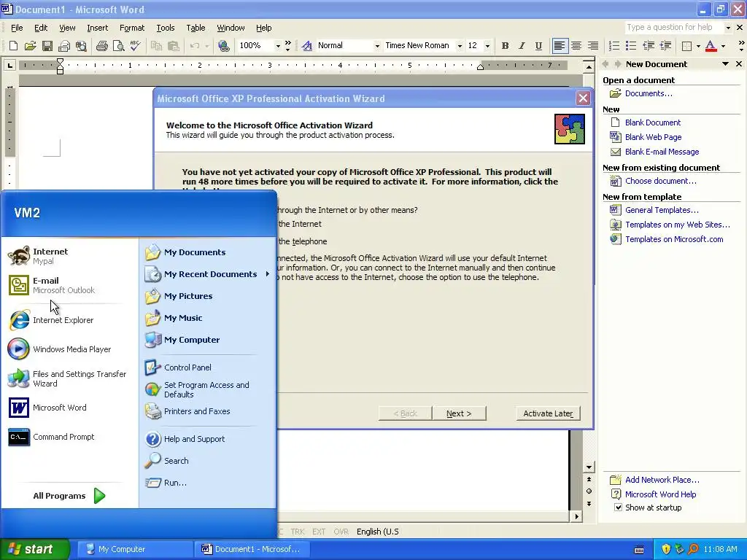
Task: Open Mypal Internet browser in Start menu
Action: (x=69, y=256)
